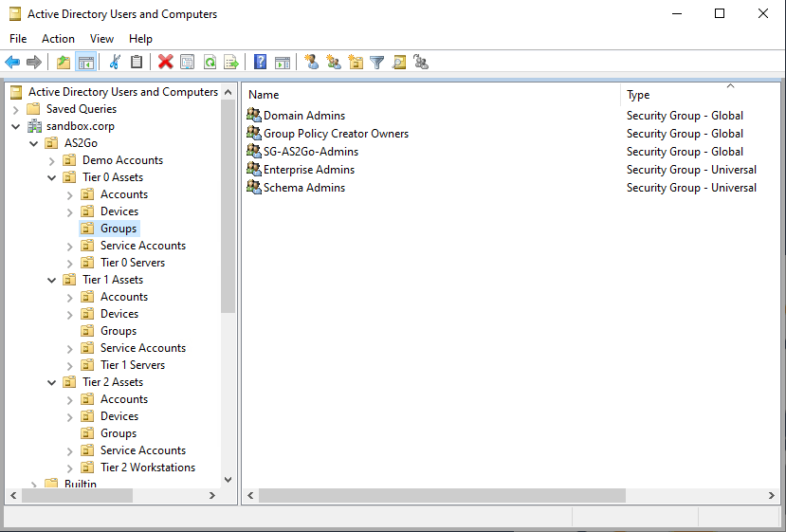Select the Domain Admins group
Viewport: 786px width, 532px height.
click(x=303, y=116)
